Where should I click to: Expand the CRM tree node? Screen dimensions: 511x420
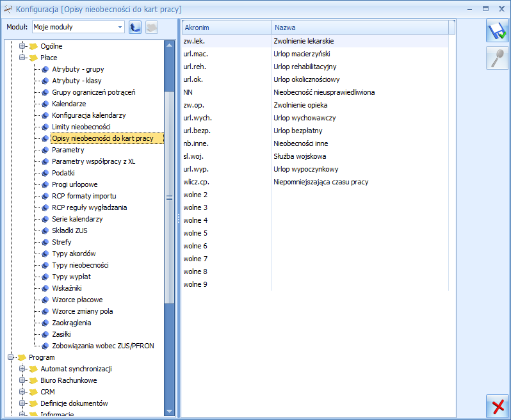click(22, 392)
